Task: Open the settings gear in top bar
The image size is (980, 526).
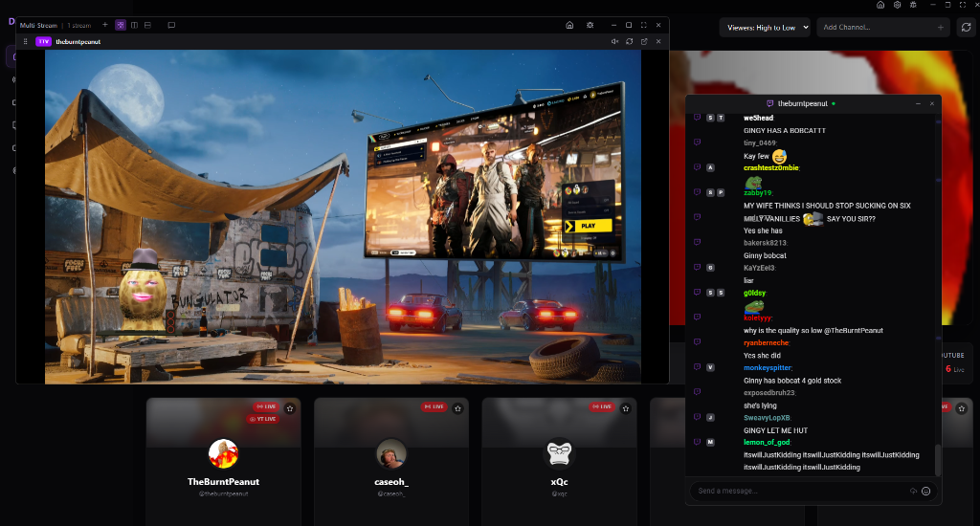Action: tap(897, 5)
